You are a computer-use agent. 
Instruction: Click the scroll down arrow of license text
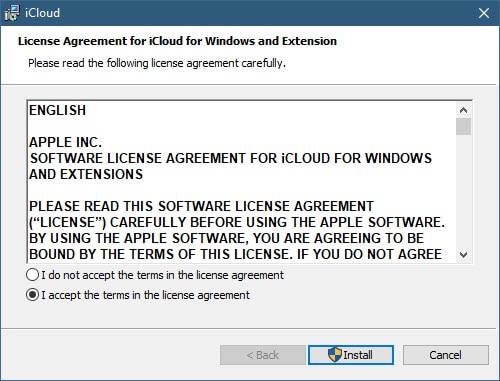[x=463, y=255]
